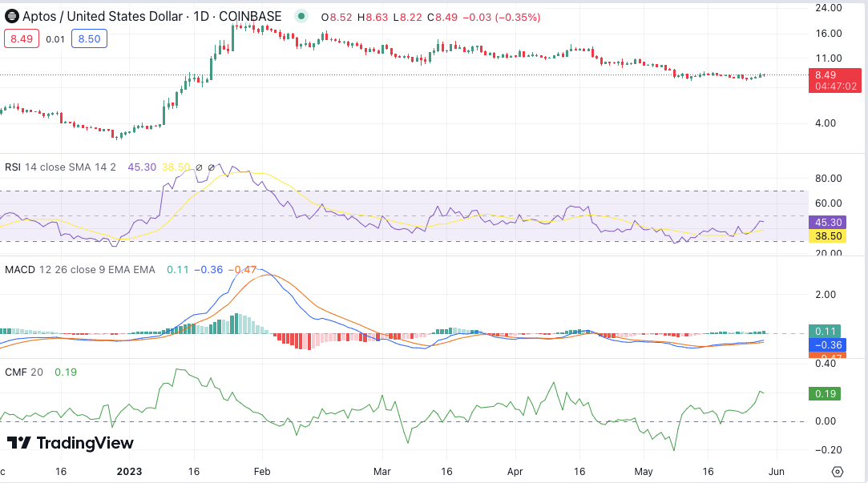This screenshot has width=868, height=483.
Task: Click the high value H8.63
Action: pos(373,17)
